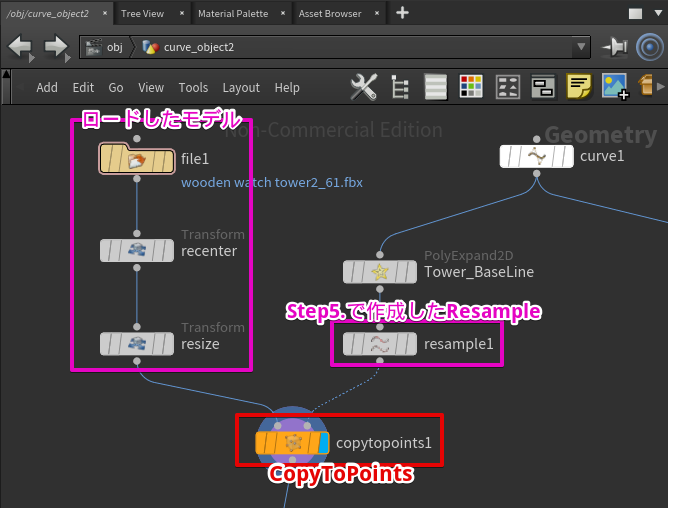Select the resample1 node
Viewport: 677px width, 508px height.
pos(380,344)
